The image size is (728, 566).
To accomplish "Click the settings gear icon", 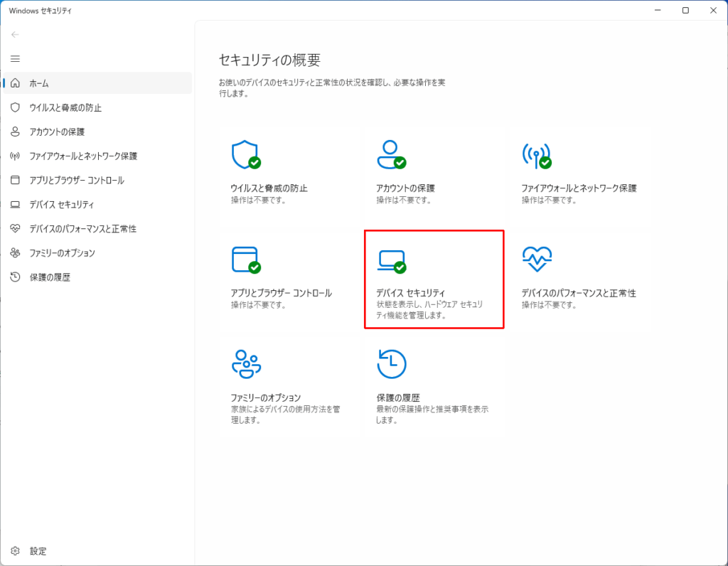I will 16,550.
